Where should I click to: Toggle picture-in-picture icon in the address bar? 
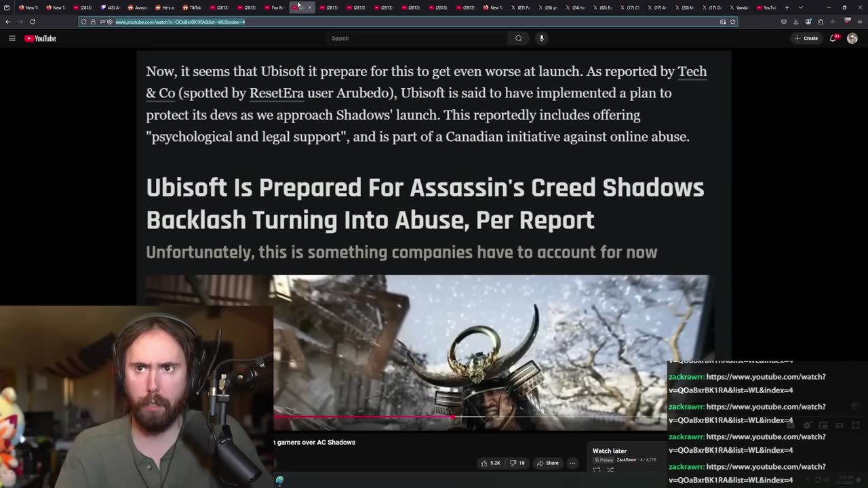pos(723,22)
